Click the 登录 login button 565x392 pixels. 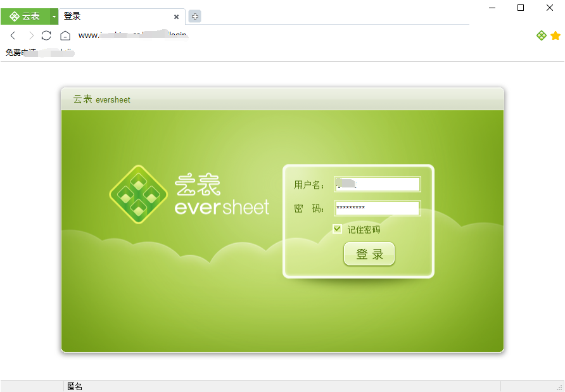click(x=369, y=254)
